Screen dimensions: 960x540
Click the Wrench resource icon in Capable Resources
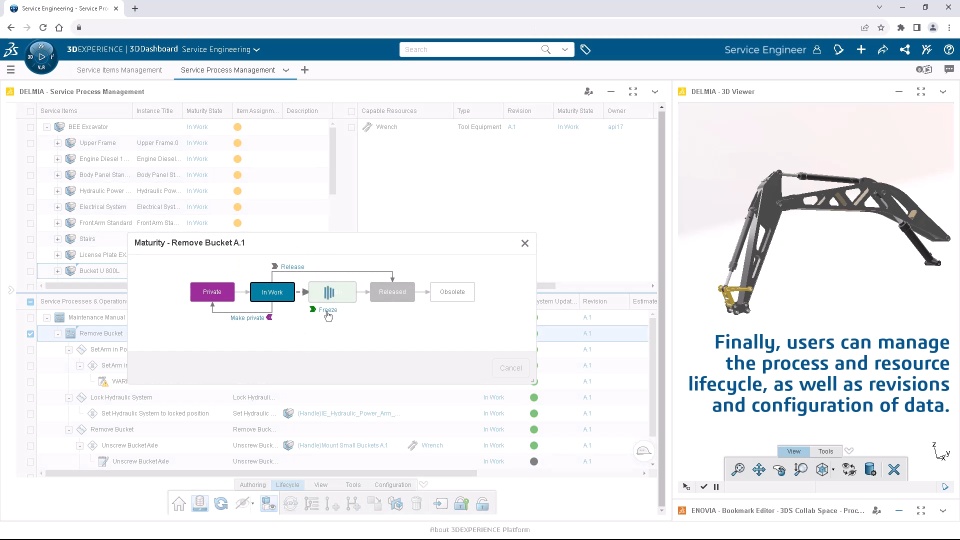(x=367, y=127)
